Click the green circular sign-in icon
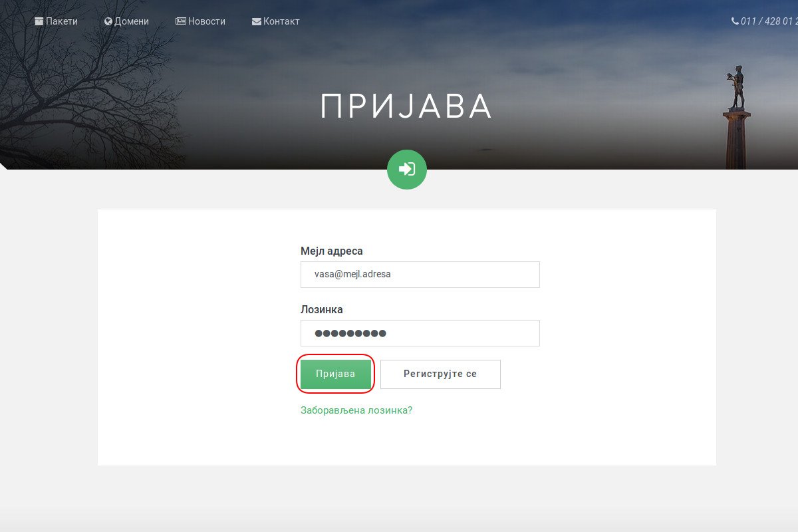 pos(407,170)
